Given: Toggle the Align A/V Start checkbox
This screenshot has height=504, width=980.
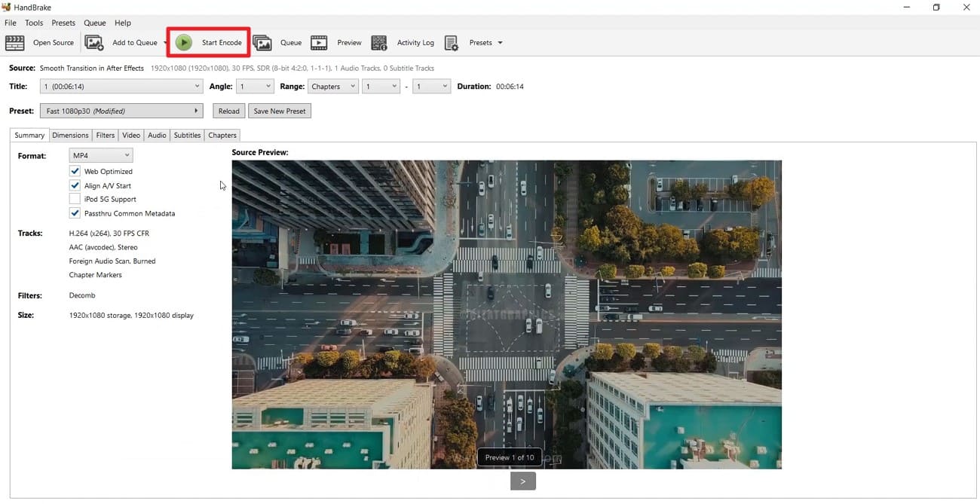Looking at the screenshot, I should (x=75, y=185).
